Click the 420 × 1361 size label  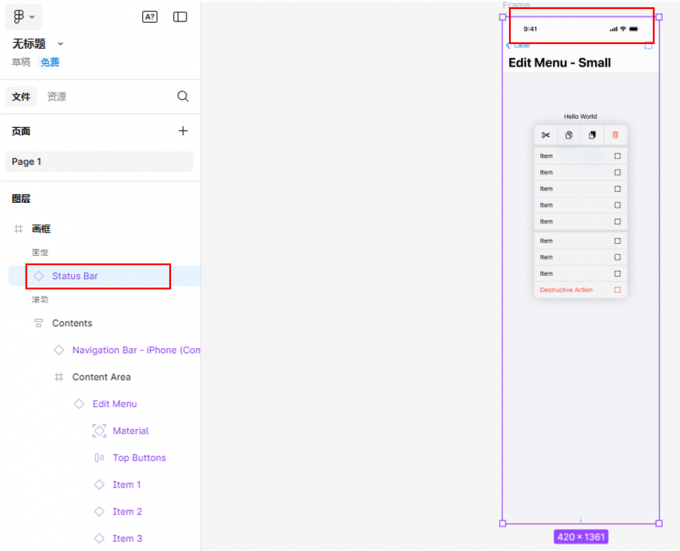point(581,537)
